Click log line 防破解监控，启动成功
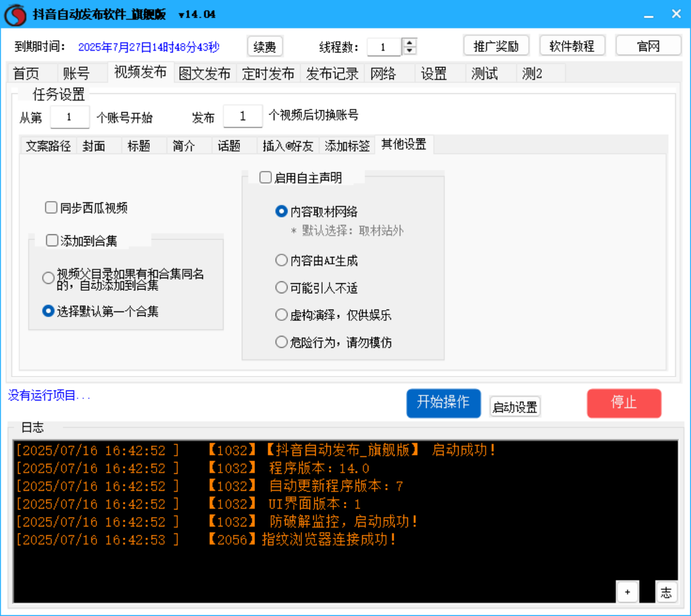The width and height of the screenshot is (691, 616). click(217, 521)
